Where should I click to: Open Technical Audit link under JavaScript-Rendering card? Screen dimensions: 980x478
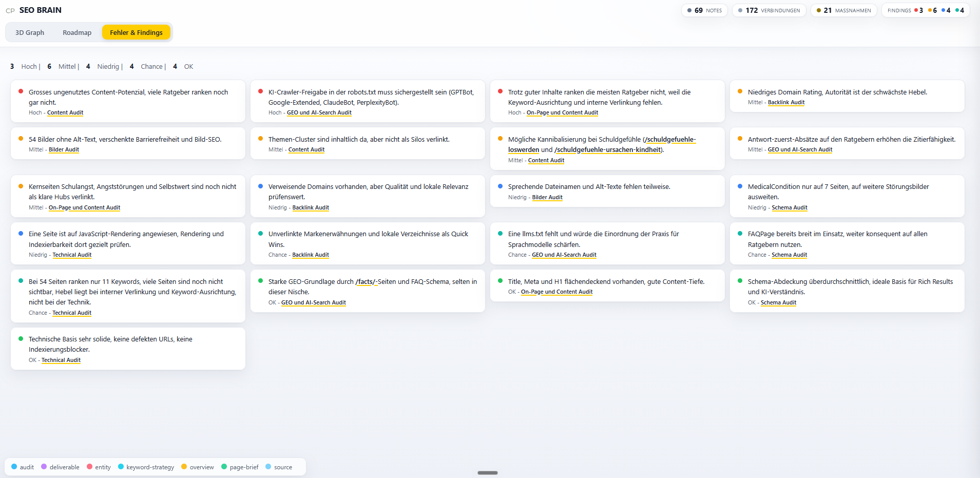coord(72,255)
